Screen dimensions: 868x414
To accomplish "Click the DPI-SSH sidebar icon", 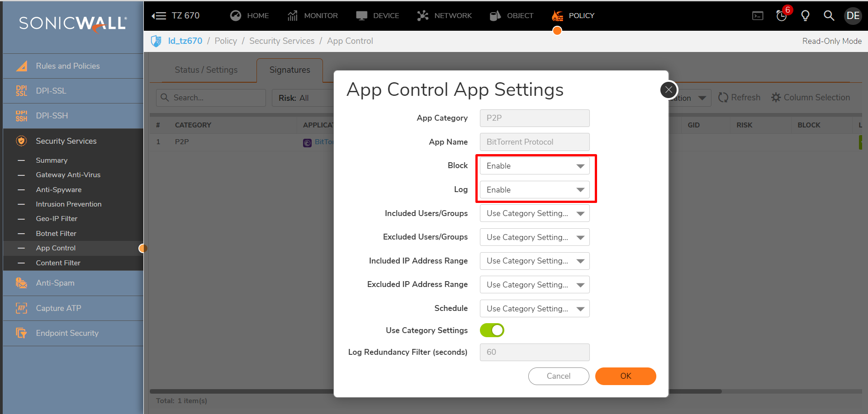I will pos(21,116).
